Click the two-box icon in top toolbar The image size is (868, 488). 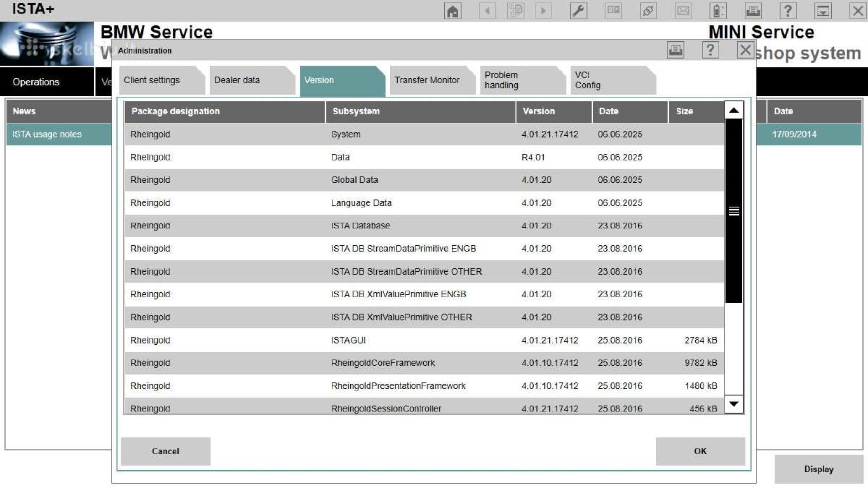(613, 11)
